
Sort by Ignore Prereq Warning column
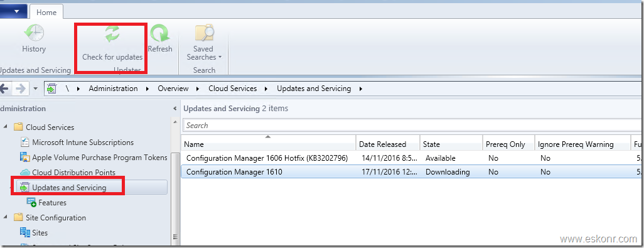[x=583, y=144]
